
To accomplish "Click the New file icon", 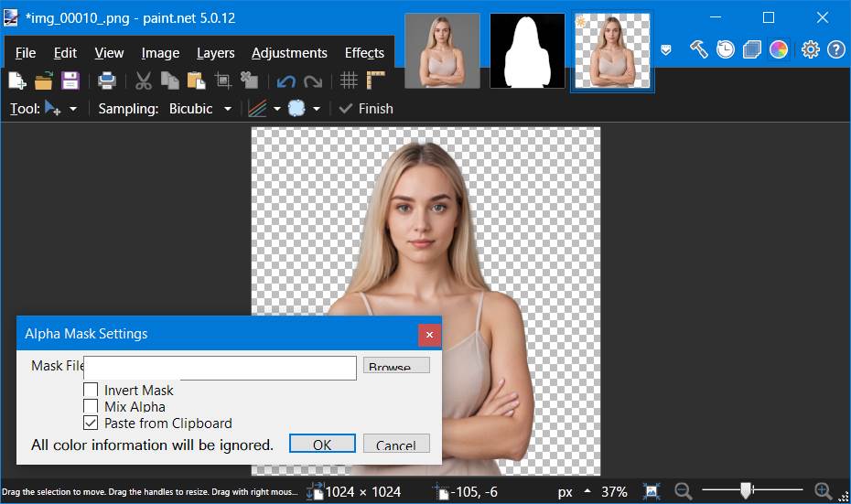I will [16, 80].
